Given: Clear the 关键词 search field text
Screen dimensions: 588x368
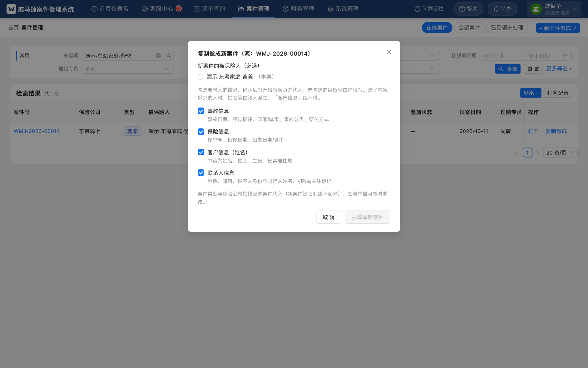Looking at the screenshot, I should [158, 56].
